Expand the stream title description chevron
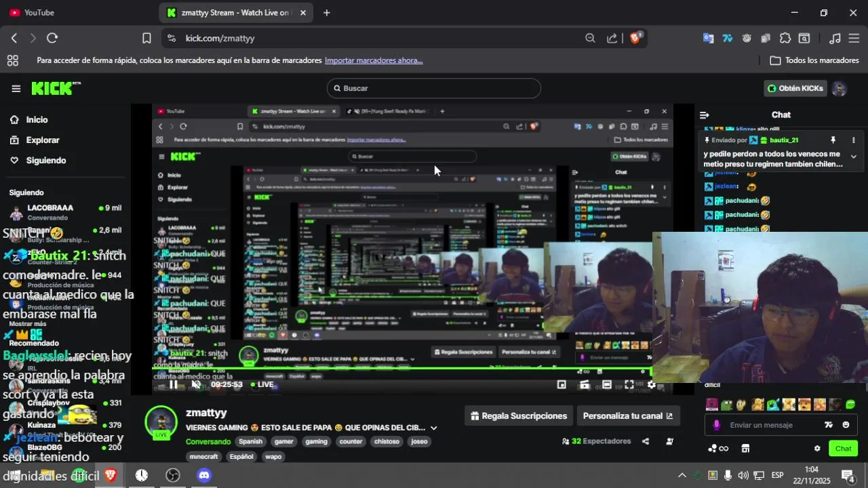Viewport: 868px width, 488px height. (x=434, y=428)
